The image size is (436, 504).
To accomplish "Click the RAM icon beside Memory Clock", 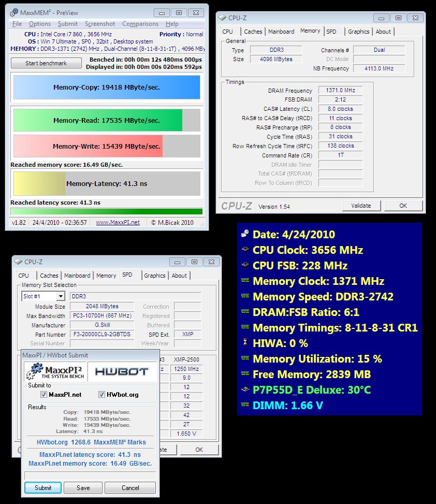I will 245,280.
